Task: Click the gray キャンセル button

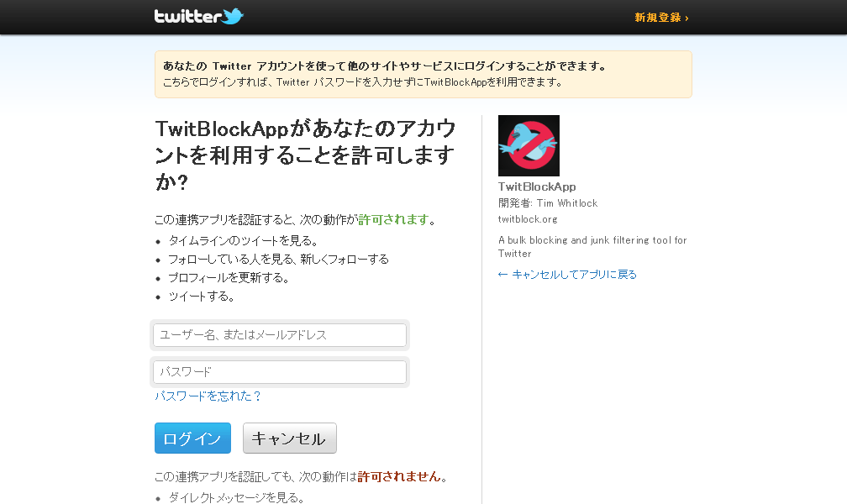Action: (x=290, y=438)
